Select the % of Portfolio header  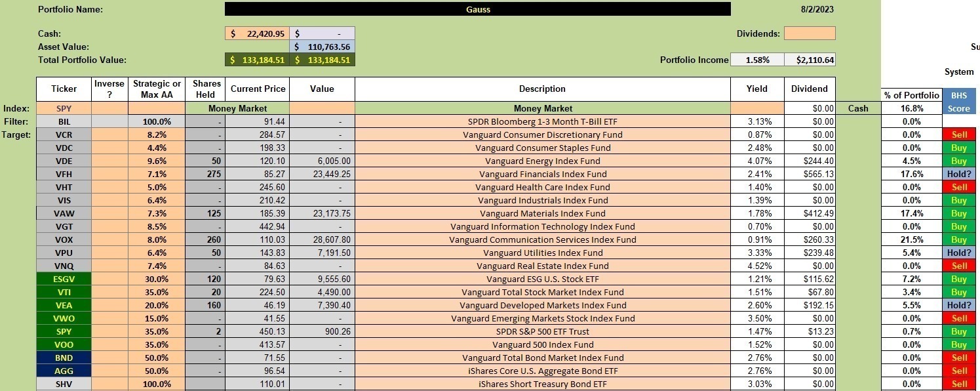(x=912, y=95)
